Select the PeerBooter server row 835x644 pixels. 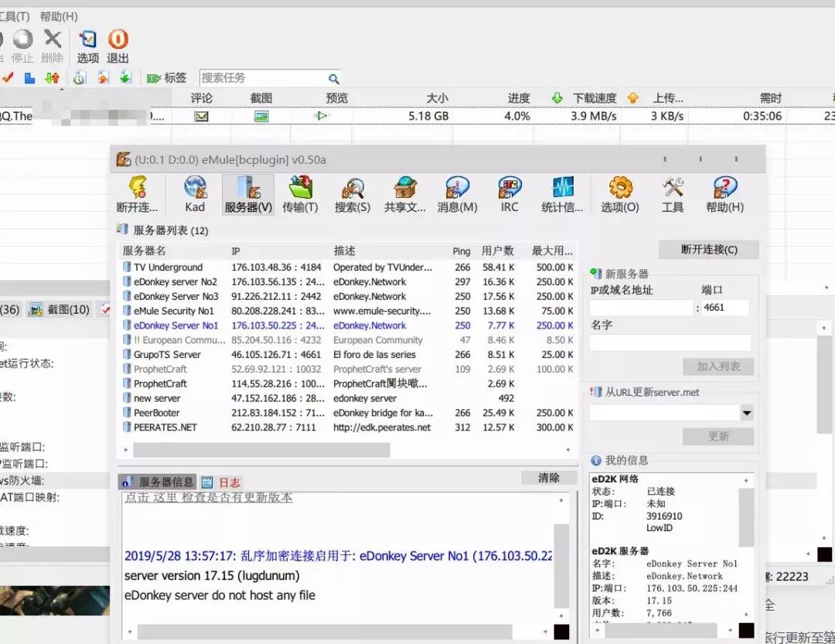[348, 413]
